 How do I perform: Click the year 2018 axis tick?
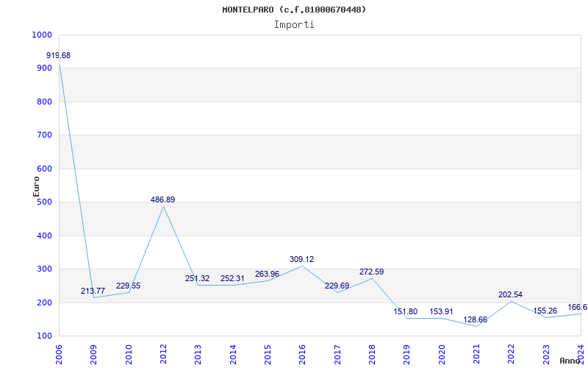tap(372, 355)
